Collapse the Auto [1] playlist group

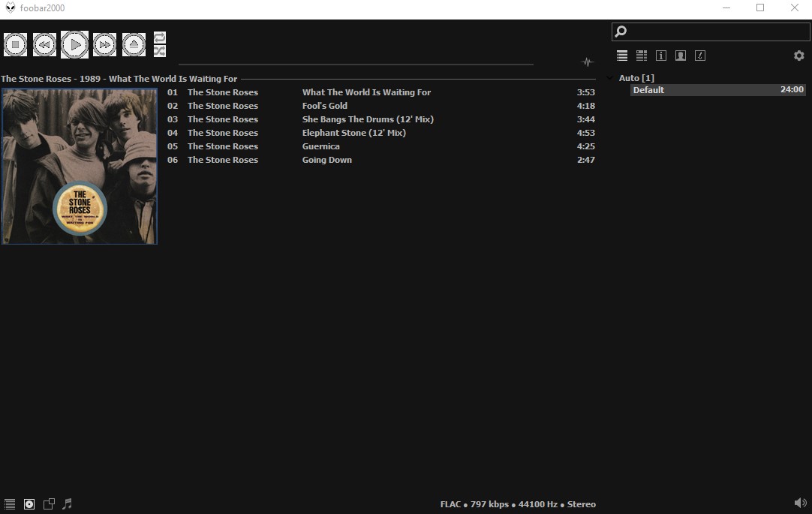610,77
